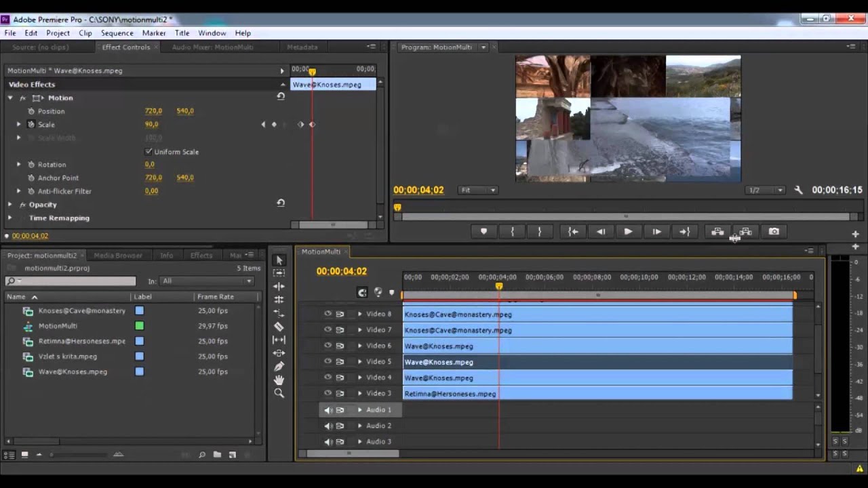
Task: Click the New Item icon in Project panel
Action: [232, 455]
